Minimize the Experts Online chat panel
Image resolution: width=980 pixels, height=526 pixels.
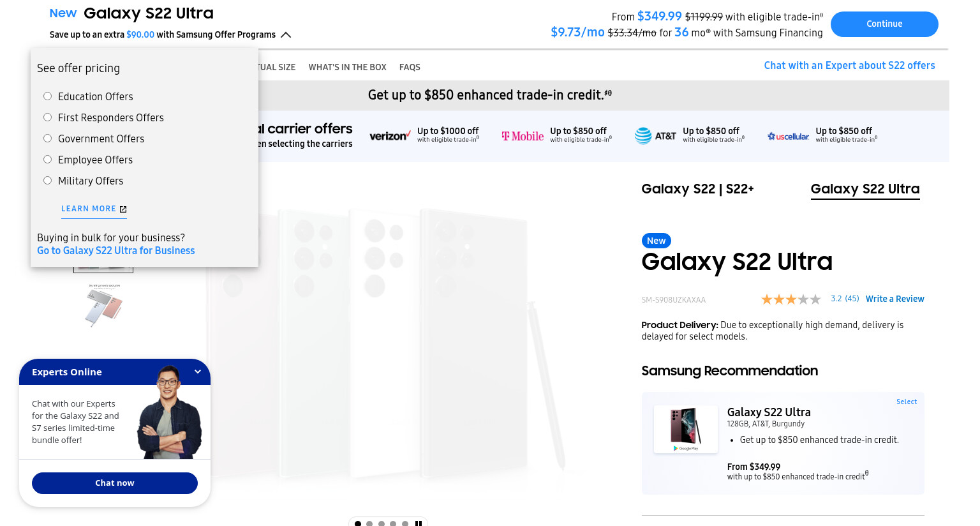[x=198, y=372]
